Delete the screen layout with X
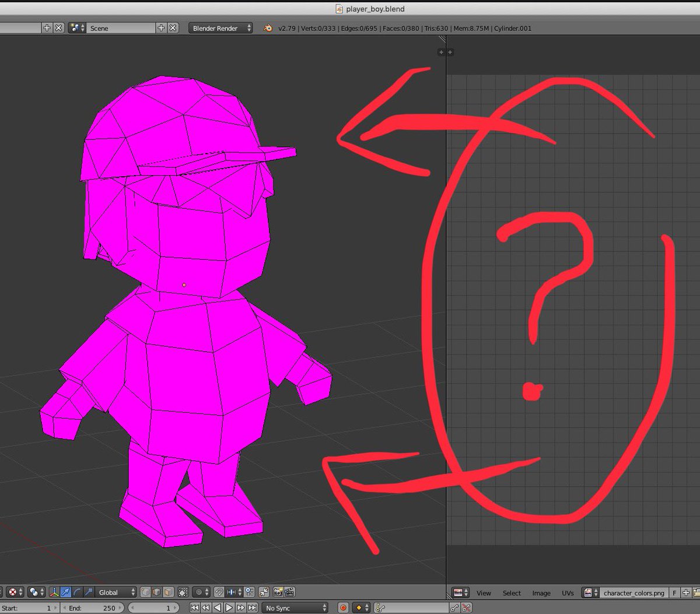The height and width of the screenshot is (614, 700). click(58, 28)
